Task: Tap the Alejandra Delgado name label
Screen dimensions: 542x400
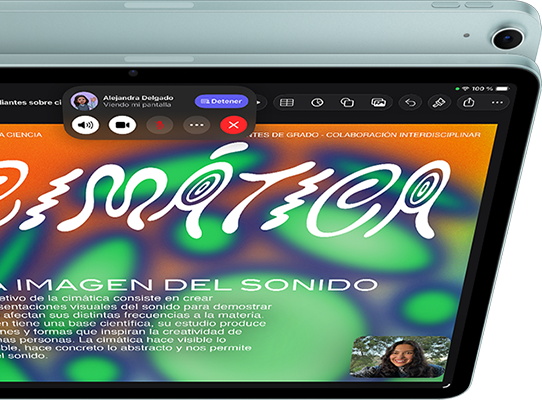Action: click(x=138, y=98)
